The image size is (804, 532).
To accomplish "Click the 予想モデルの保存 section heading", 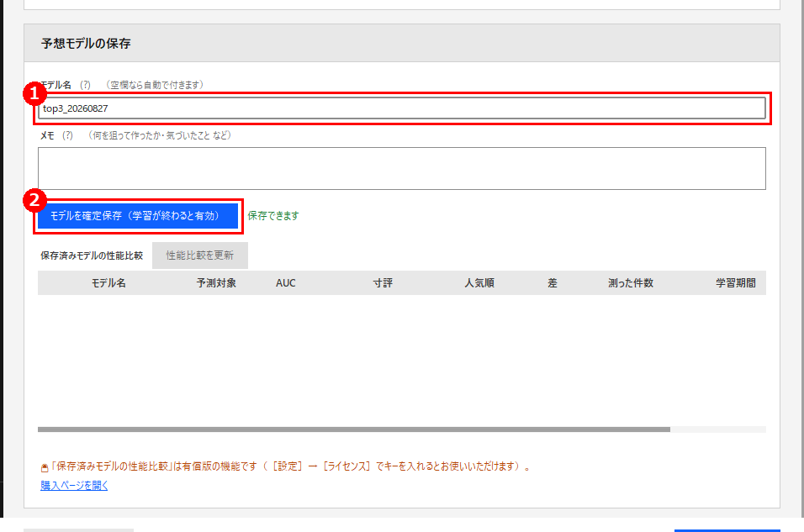I will (x=86, y=44).
